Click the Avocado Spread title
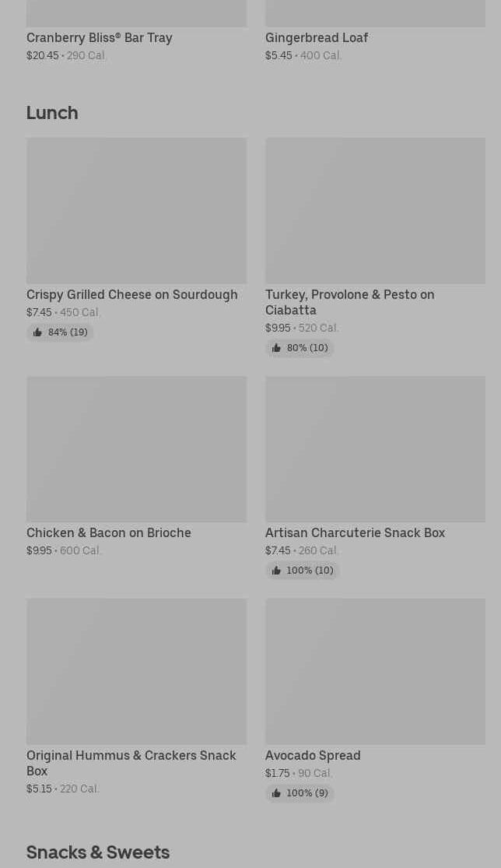This screenshot has width=501, height=868. [x=313, y=755]
